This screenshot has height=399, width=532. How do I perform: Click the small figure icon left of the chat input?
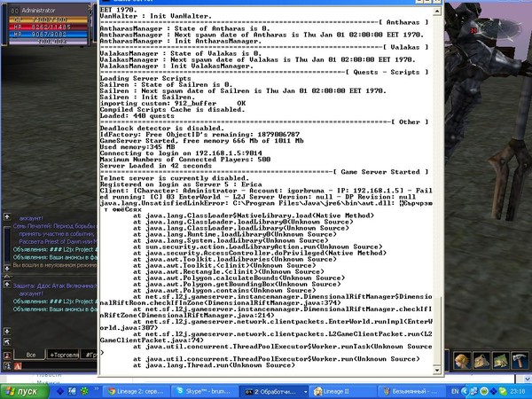tap(7, 365)
